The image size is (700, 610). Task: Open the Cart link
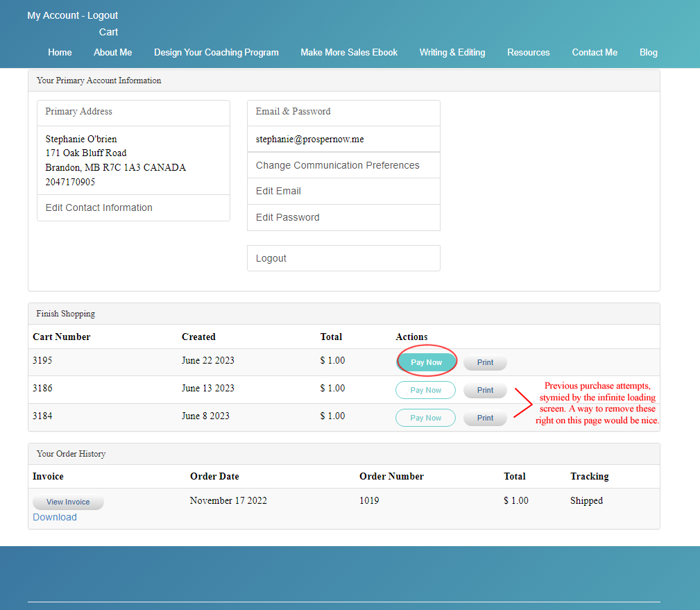click(108, 32)
